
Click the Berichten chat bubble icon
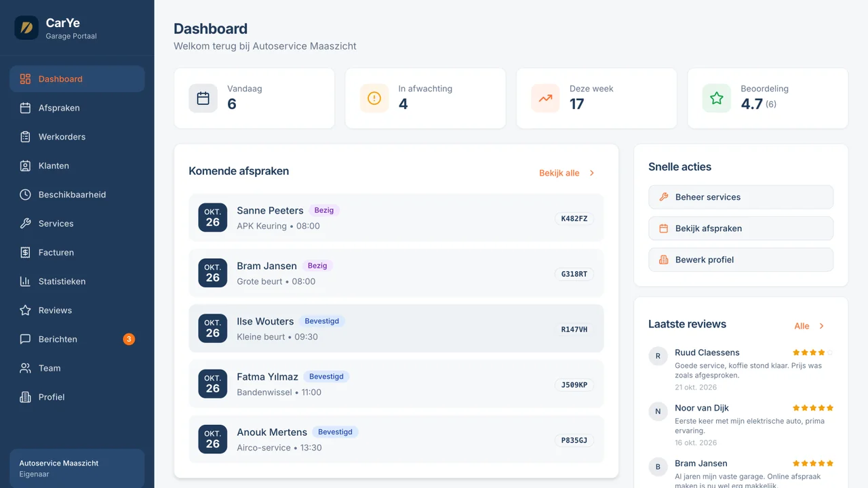click(x=25, y=339)
